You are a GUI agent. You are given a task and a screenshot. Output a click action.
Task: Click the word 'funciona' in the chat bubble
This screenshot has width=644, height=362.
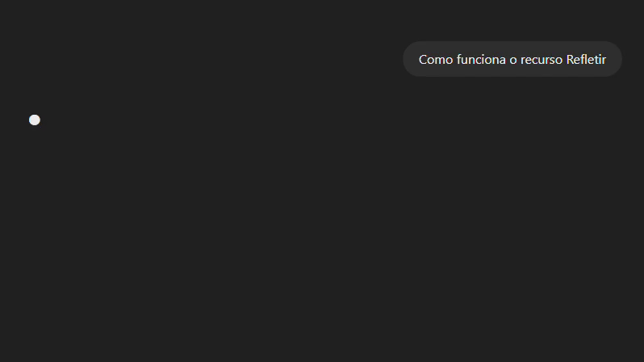tap(481, 59)
